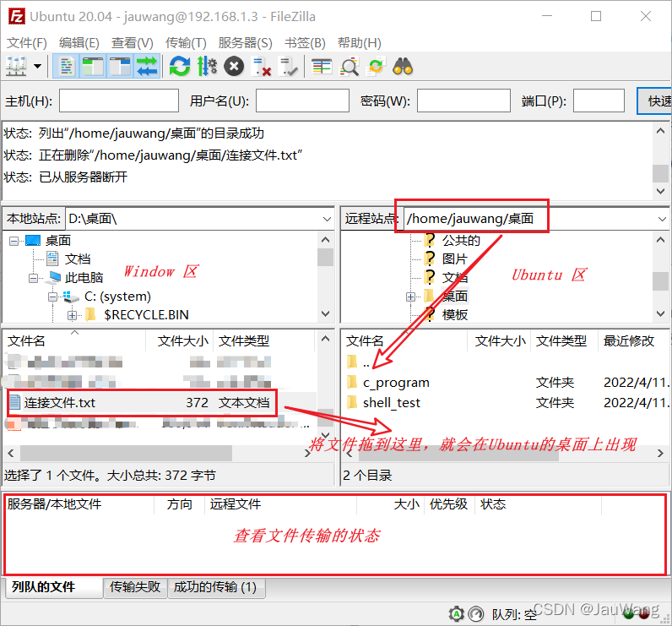
Task: Disconnect from current server icon
Action: pos(262,67)
